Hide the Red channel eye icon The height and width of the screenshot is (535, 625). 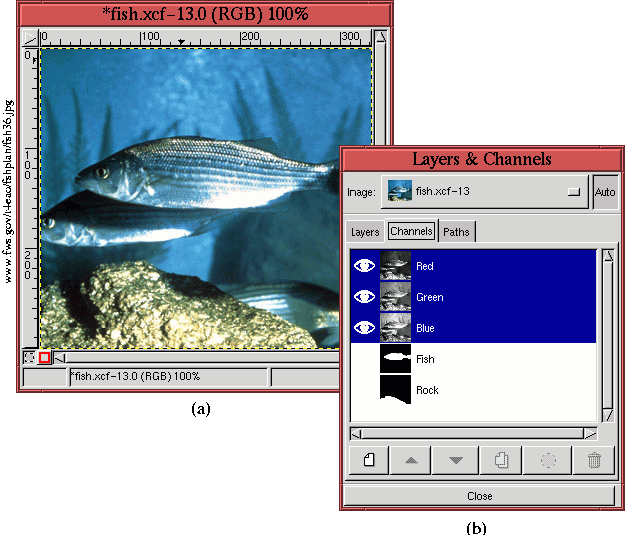pos(365,267)
